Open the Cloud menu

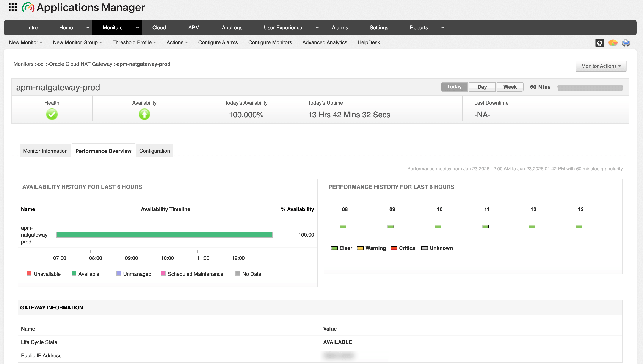(159, 28)
